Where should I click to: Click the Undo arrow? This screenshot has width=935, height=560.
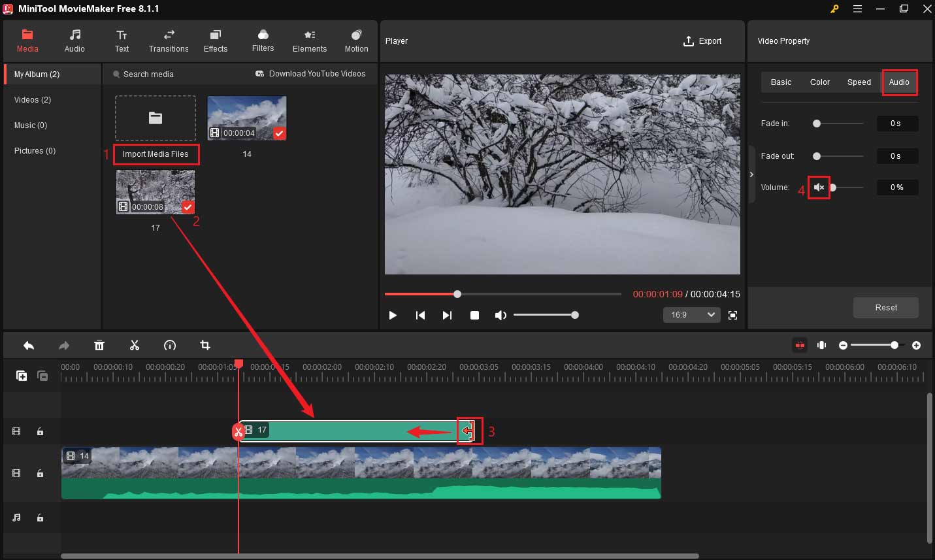[29, 345]
